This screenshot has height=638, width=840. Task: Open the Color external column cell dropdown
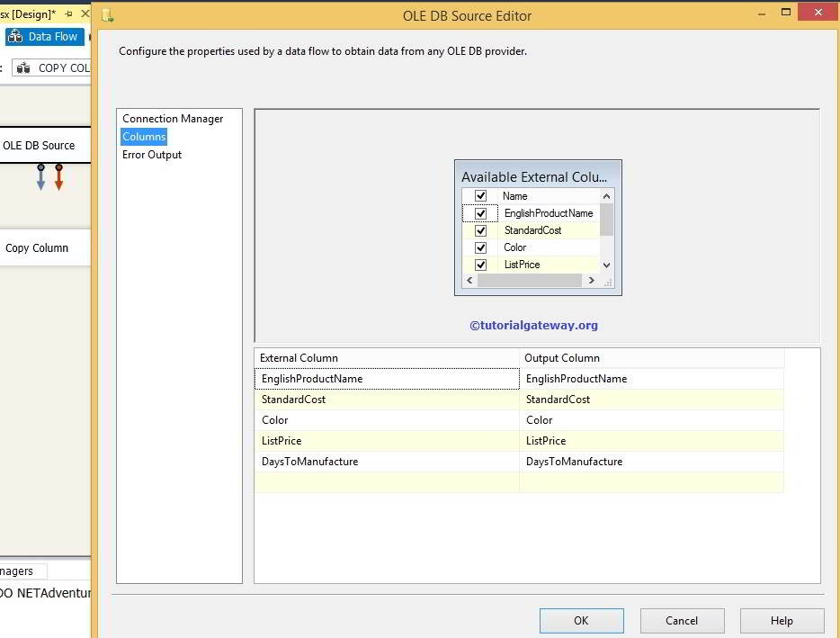(387, 419)
